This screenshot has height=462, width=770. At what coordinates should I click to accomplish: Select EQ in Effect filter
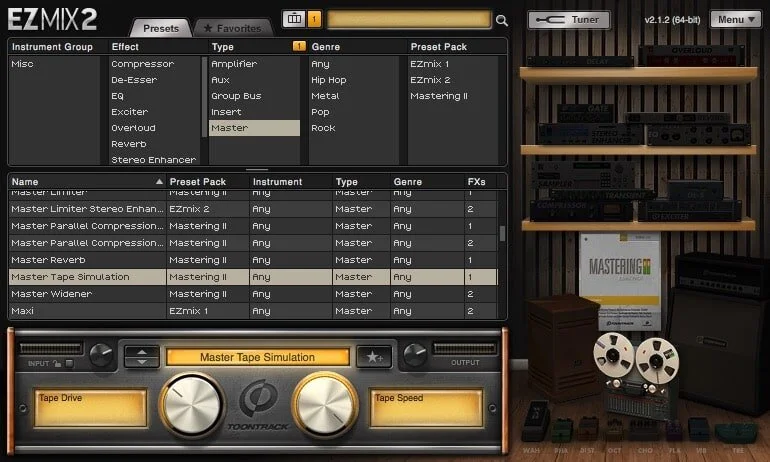click(x=155, y=96)
